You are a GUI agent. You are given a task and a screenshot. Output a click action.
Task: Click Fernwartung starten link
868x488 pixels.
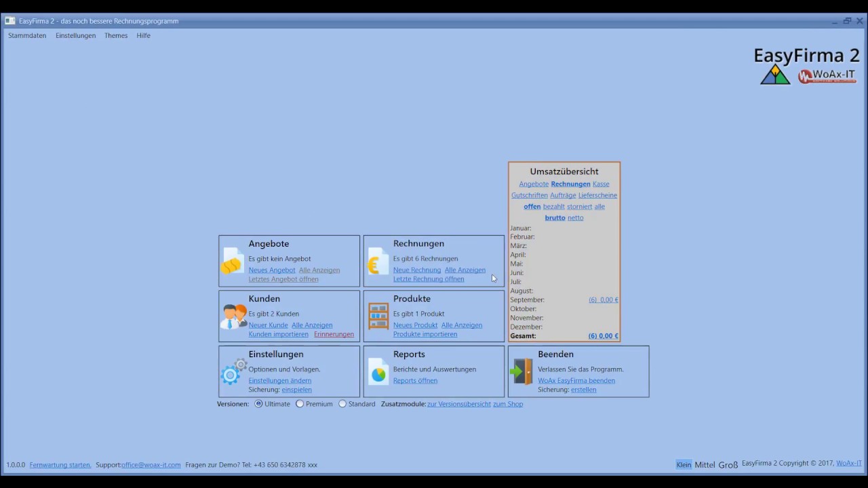60,465
